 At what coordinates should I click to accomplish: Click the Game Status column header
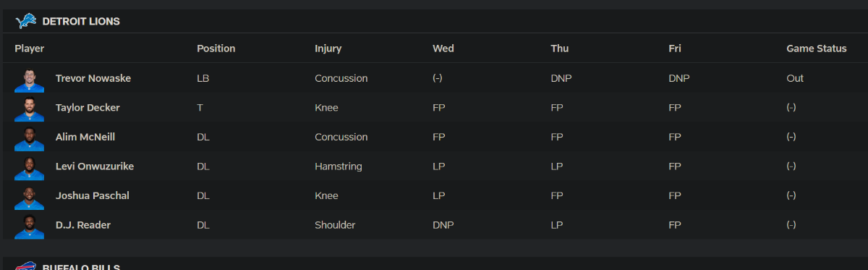pos(817,48)
